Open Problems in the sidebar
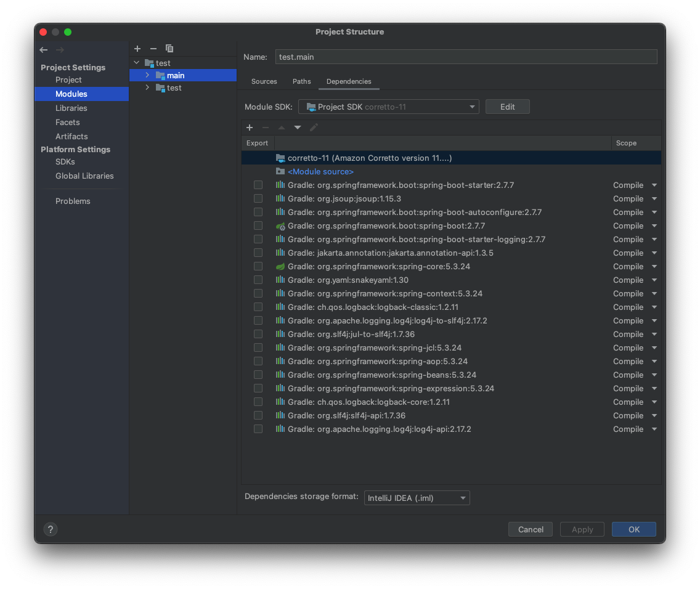Image resolution: width=700 pixels, height=589 pixels. click(x=73, y=201)
